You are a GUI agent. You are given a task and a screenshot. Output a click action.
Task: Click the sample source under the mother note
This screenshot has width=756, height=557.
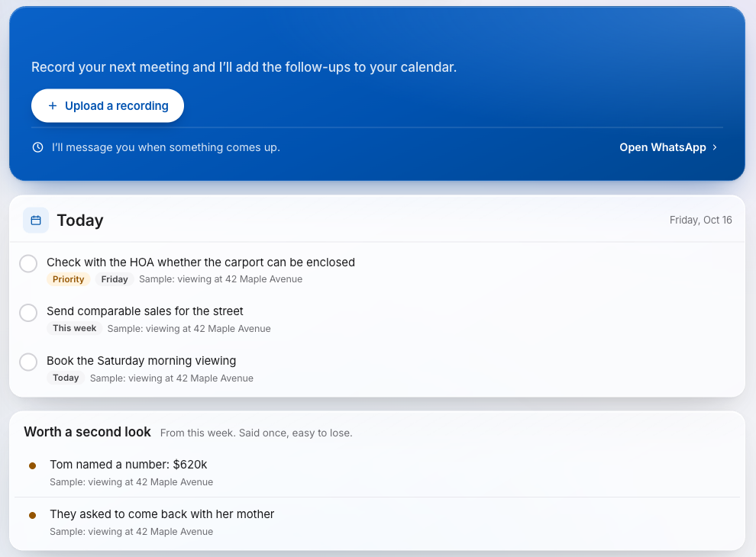(131, 532)
